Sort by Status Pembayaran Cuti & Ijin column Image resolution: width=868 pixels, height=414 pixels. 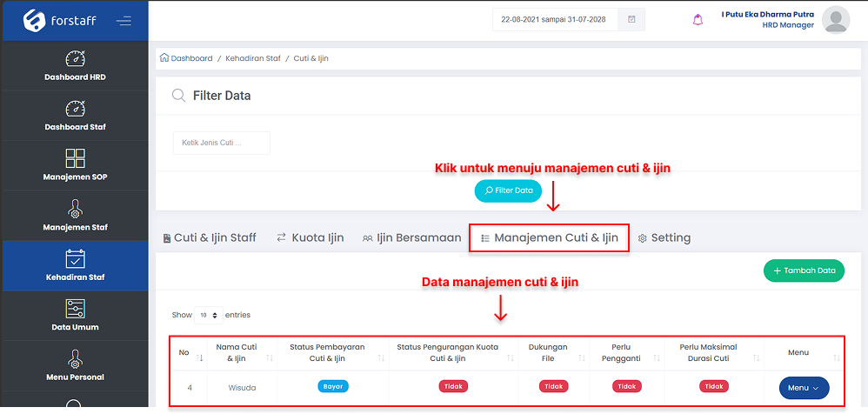tap(333, 353)
